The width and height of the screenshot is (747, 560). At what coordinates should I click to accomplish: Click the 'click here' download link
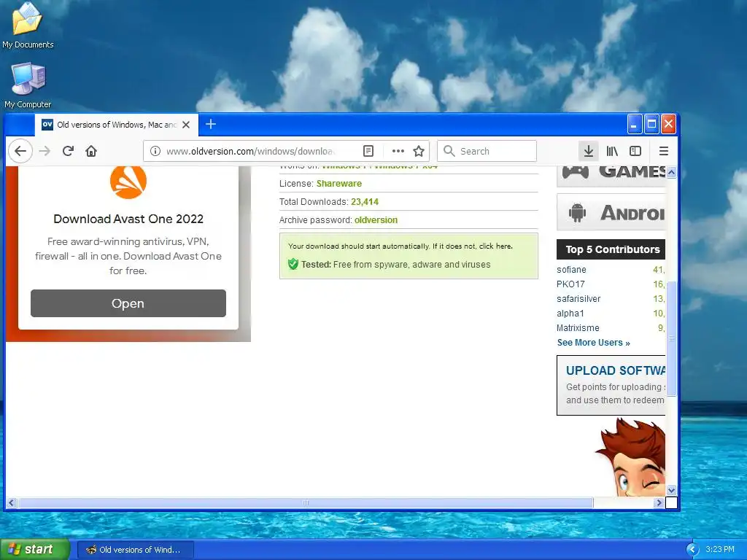click(495, 246)
